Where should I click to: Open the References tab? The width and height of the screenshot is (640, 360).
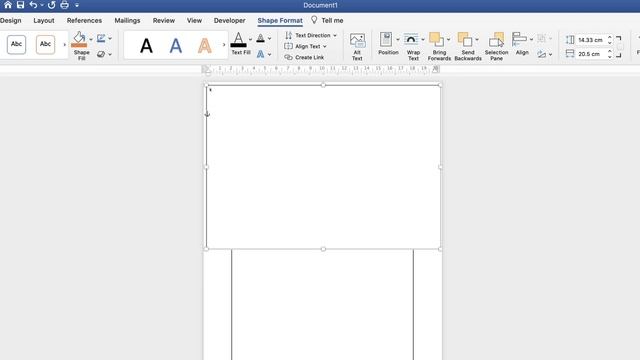(84, 20)
